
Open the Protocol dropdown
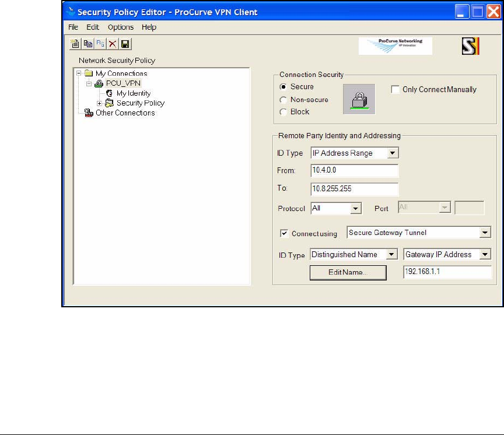[x=355, y=209]
